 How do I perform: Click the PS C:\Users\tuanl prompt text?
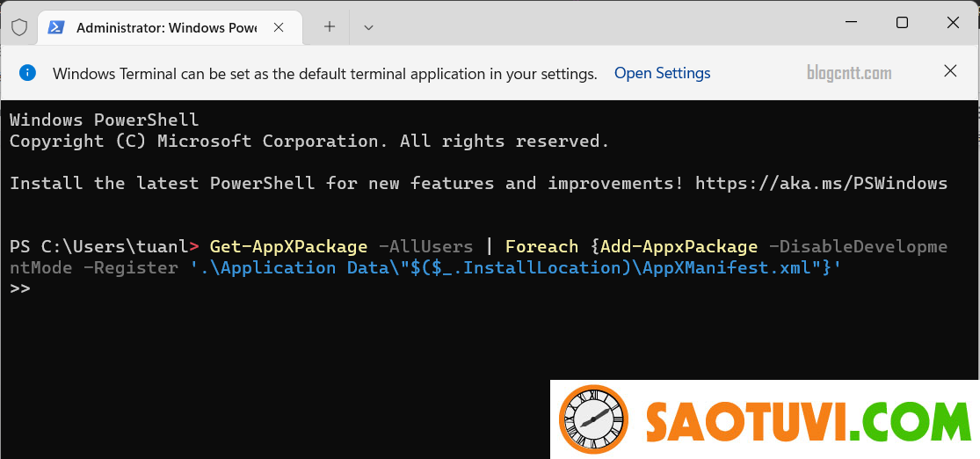[99, 246]
